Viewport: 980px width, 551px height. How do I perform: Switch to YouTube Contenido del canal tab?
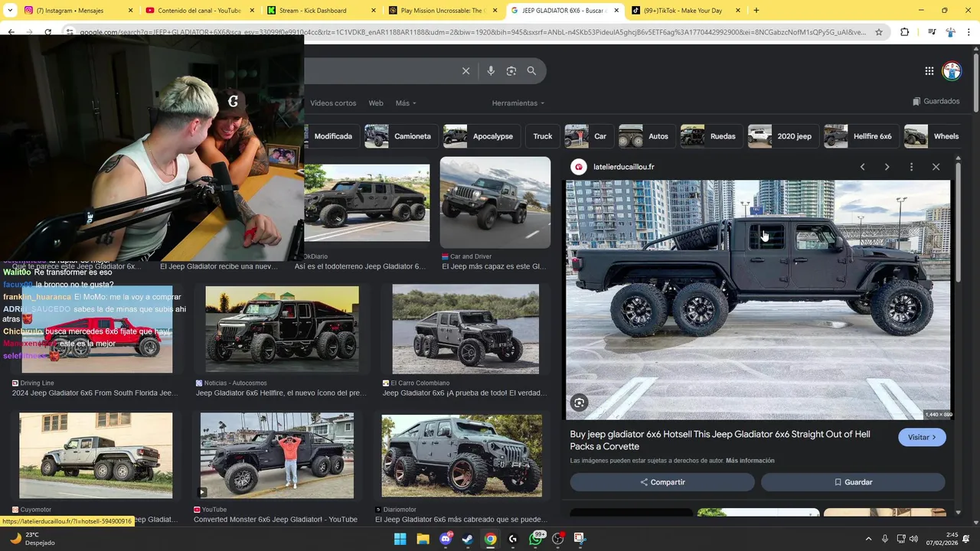coord(199,11)
